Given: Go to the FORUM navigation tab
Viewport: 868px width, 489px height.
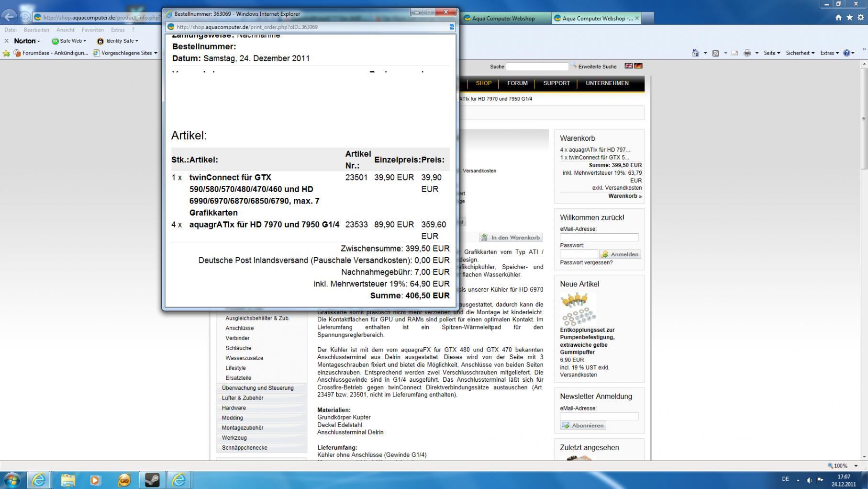Looking at the screenshot, I should [x=517, y=83].
